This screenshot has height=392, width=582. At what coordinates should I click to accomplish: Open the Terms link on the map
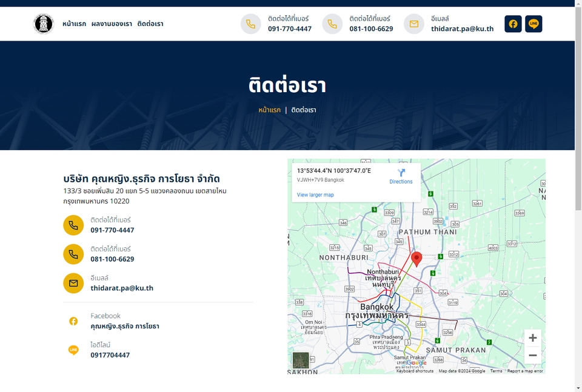pyautogui.click(x=497, y=370)
